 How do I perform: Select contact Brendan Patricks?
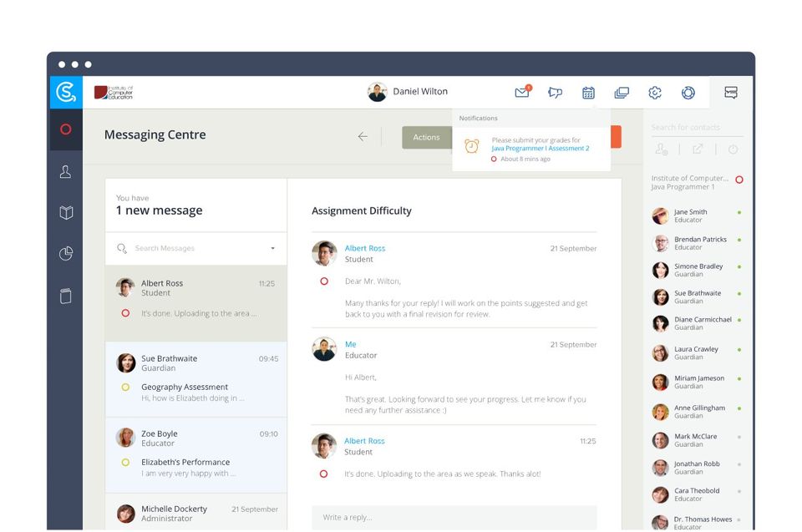tap(698, 243)
